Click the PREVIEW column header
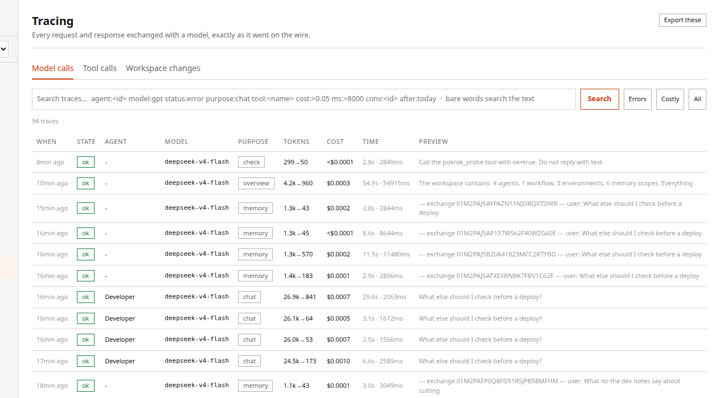This screenshot has height=398, width=720. coord(433,141)
